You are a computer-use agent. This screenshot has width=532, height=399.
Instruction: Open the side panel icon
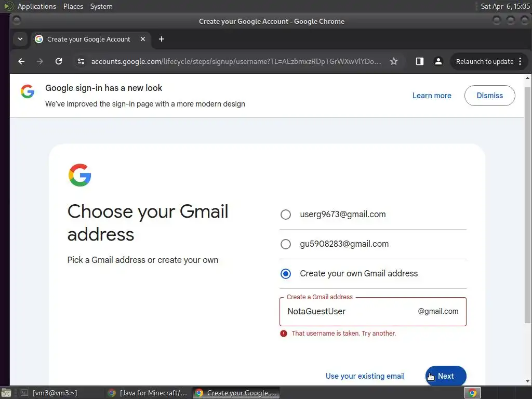click(420, 61)
